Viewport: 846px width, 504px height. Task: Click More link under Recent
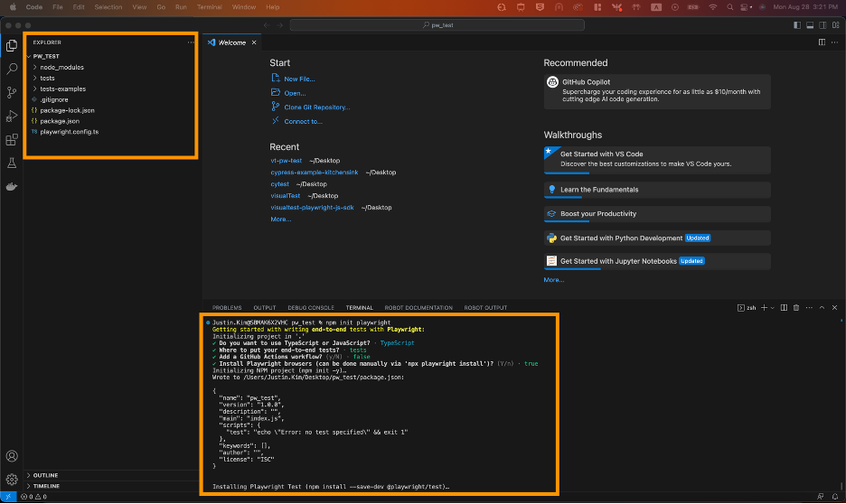[280, 219]
